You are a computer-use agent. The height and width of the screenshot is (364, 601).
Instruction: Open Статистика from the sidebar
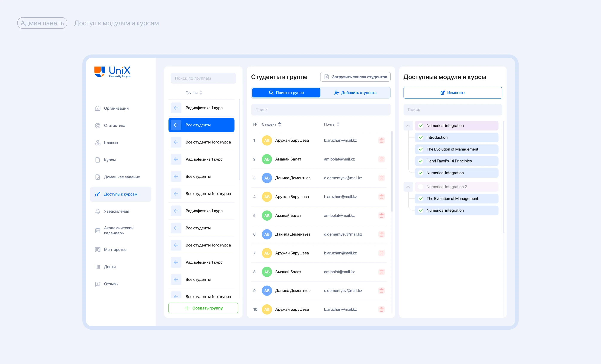point(114,125)
